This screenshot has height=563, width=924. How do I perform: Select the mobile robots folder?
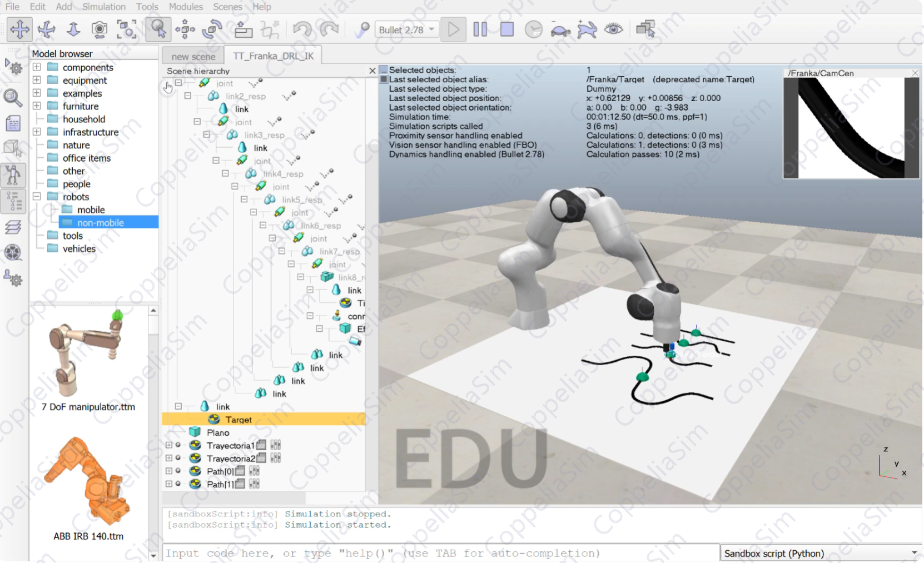[91, 210]
